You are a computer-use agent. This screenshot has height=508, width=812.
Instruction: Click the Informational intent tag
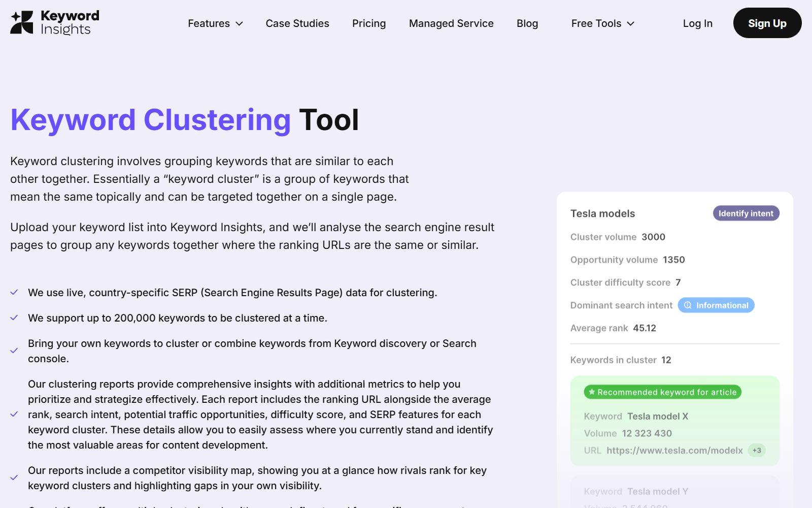pyautogui.click(x=716, y=305)
